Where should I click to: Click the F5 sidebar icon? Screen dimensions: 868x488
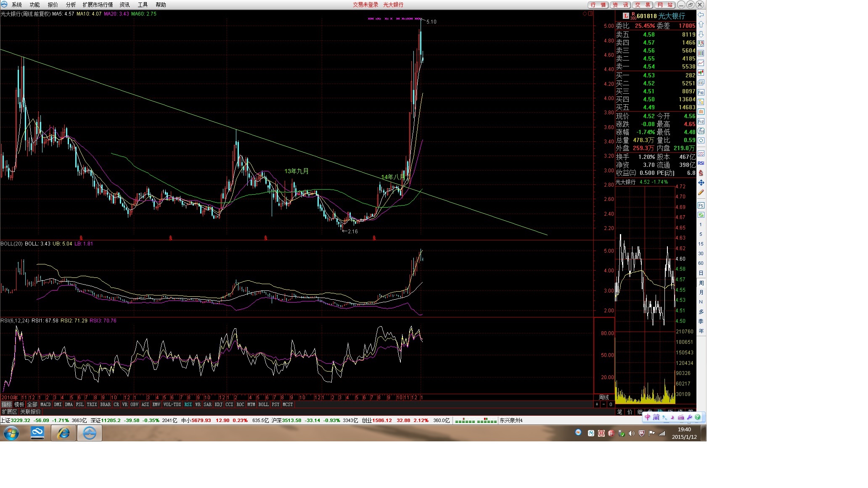(x=701, y=205)
